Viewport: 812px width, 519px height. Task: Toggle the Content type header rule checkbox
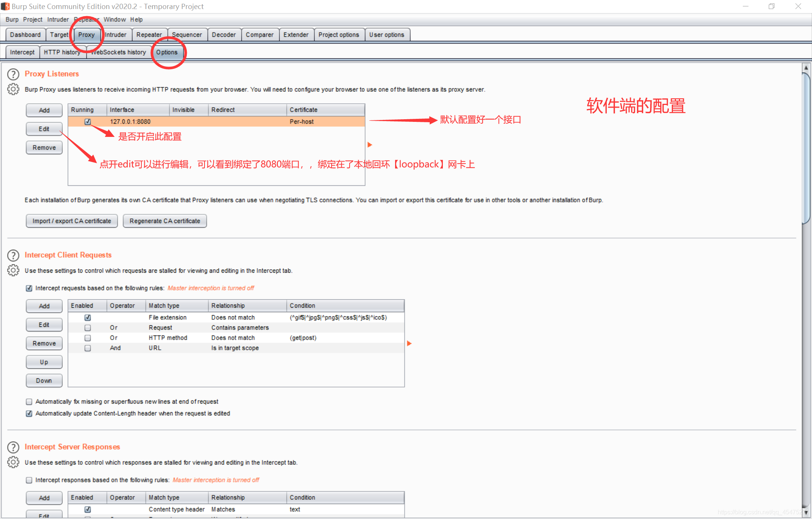[88, 509]
